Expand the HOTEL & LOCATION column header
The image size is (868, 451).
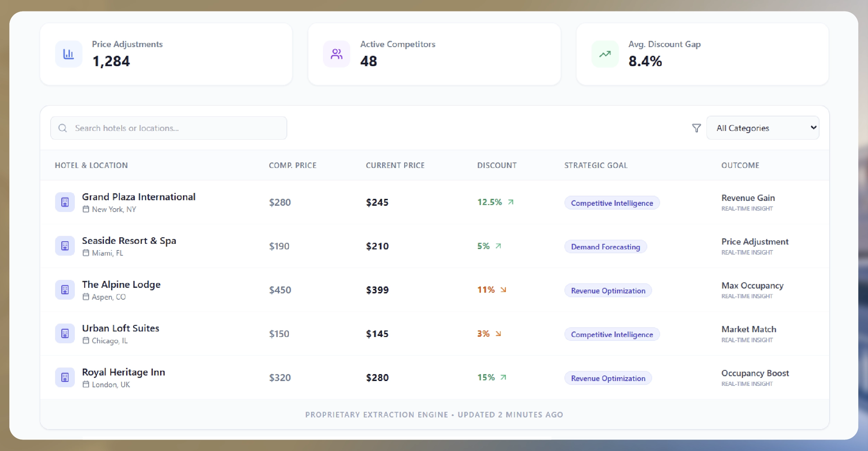pyautogui.click(x=91, y=165)
